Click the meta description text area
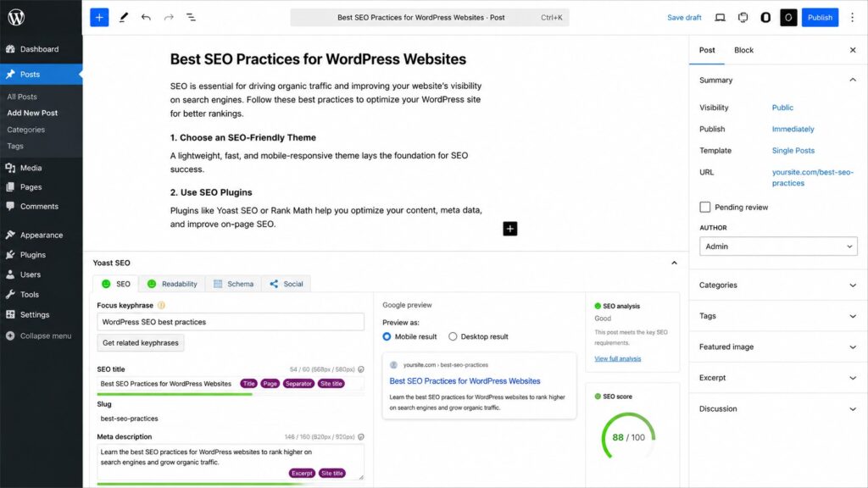868x488 pixels. pos(231,462)
